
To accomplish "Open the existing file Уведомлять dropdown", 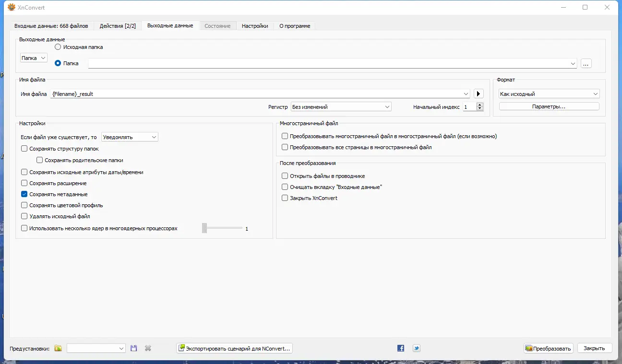I will [130, 137].
